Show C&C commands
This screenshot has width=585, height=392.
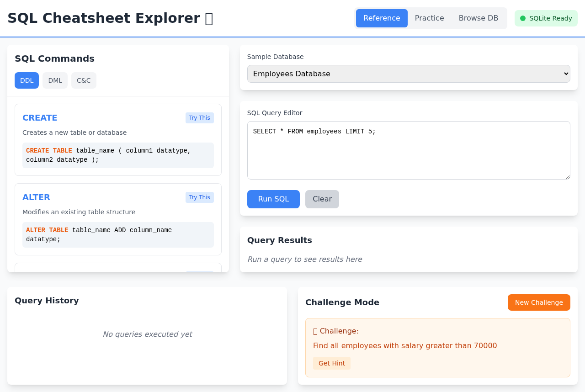point(84,80)
